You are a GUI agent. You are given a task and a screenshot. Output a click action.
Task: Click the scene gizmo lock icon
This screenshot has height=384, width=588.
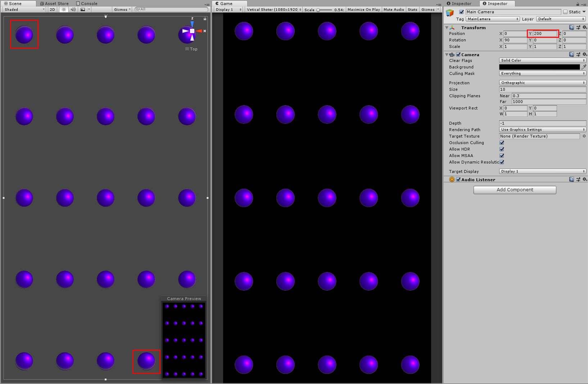pos(205,18)
